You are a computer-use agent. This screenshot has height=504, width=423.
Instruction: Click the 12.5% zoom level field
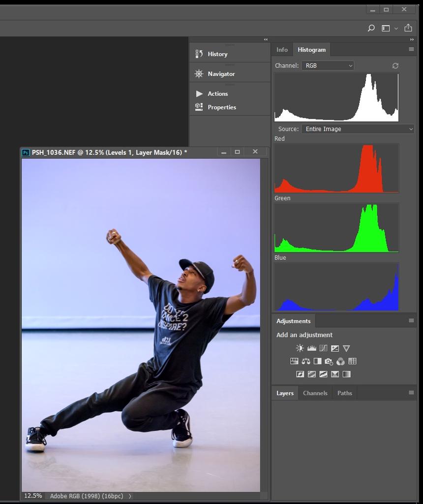pyautogui.click(x=33, y=496)
